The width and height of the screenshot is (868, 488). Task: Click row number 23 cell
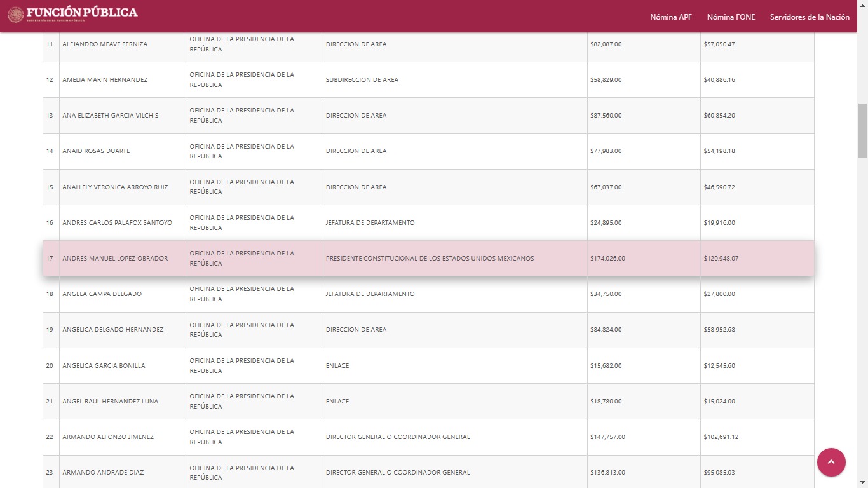coord(51,473)
